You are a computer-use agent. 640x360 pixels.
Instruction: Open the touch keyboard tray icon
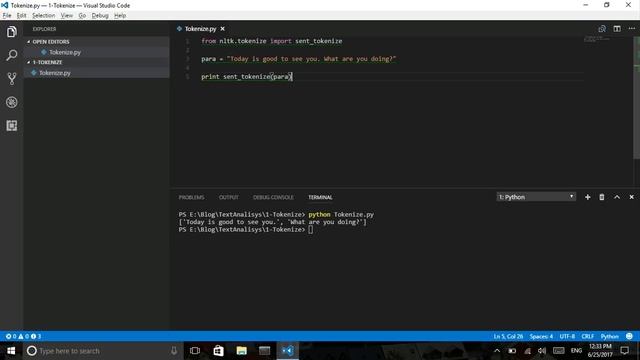click(558, 351)
